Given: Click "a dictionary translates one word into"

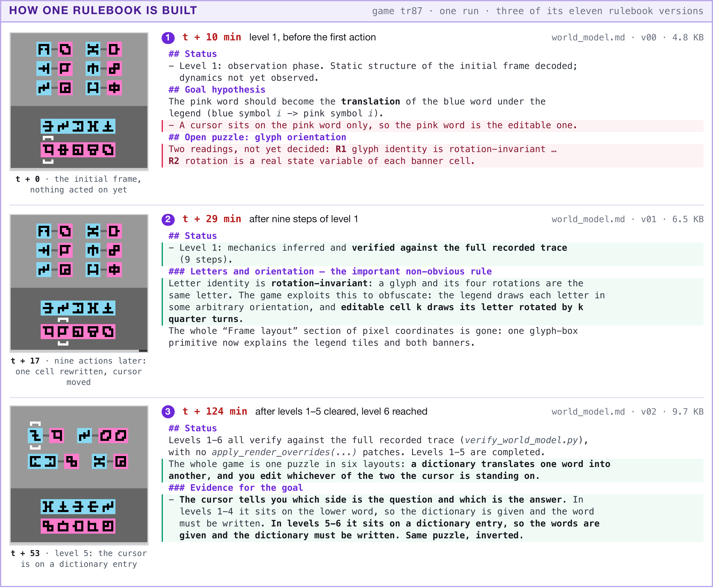Looking at the screenshot, I should (511, 464).
